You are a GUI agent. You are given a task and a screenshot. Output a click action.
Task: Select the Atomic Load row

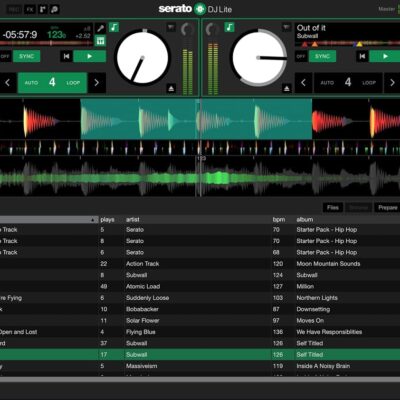(200, 286)
